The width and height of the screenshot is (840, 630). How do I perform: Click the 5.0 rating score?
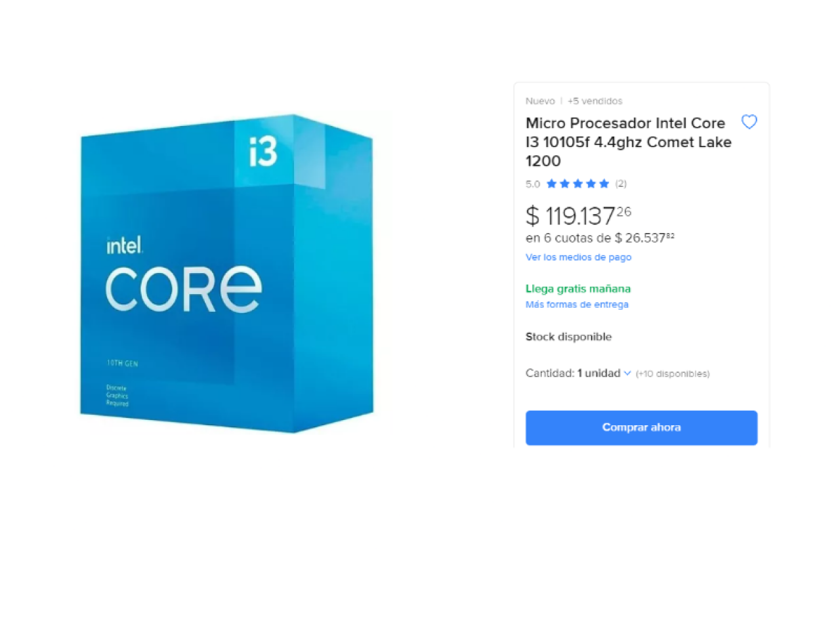[x=533, y=184]
